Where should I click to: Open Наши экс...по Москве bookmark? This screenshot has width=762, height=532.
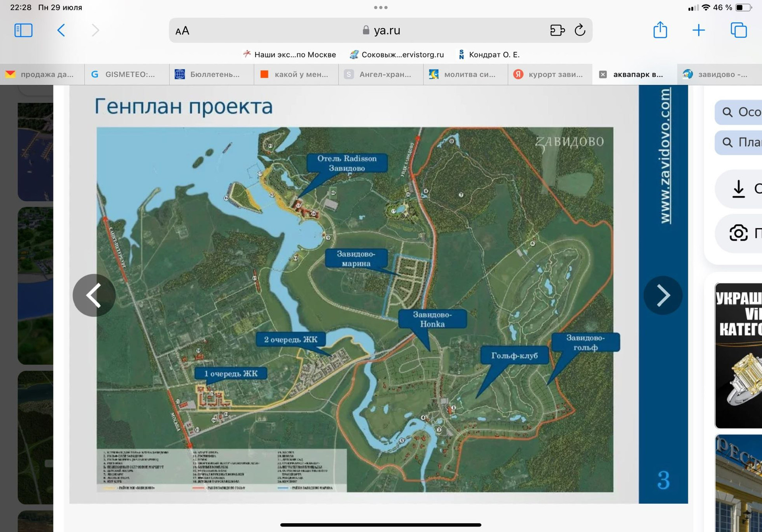point(290,54)
